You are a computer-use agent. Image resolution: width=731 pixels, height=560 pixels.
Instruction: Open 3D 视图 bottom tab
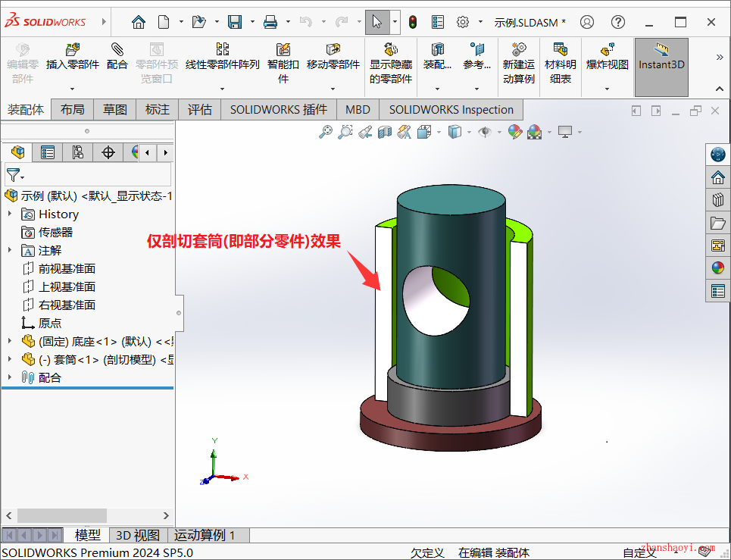click(x=138, y=535)
